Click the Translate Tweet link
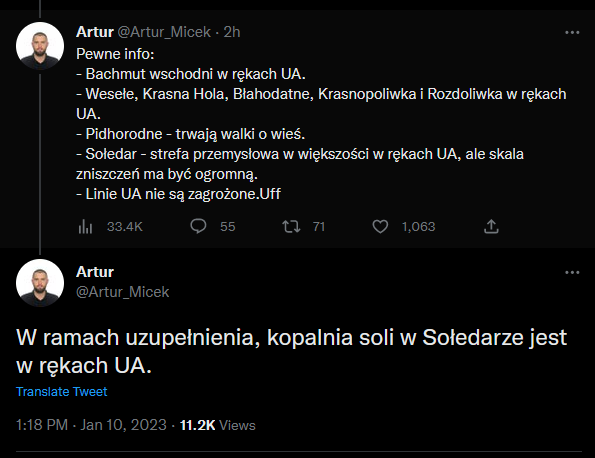 61,392
